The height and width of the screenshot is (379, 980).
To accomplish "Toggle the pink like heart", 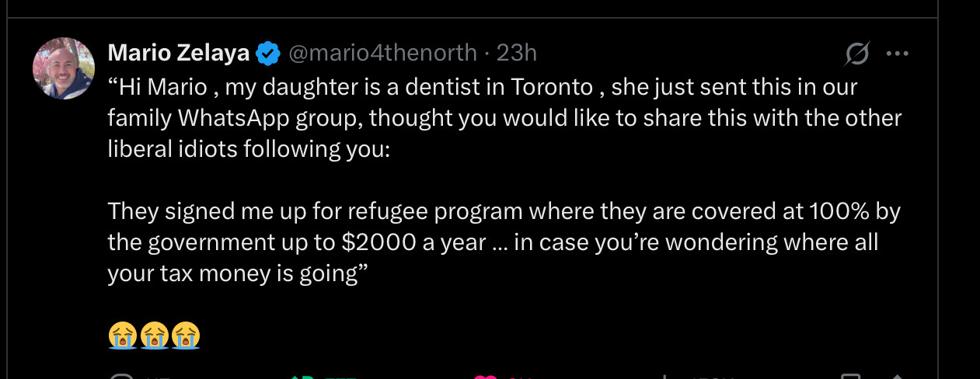I will (486, 377).
